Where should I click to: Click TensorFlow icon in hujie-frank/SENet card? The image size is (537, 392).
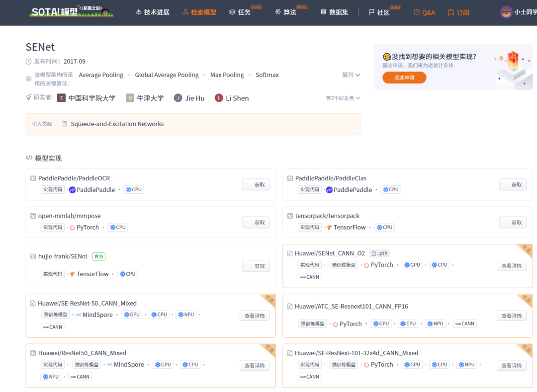coord(72,274)
